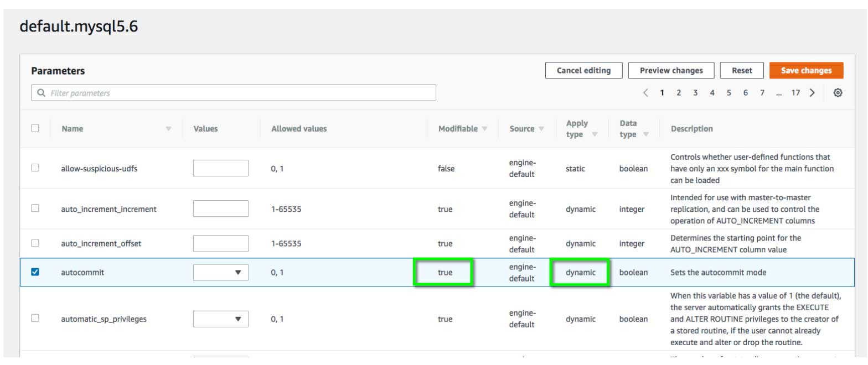Open the autocommit value dropdown
The height and width of the screenshot is (365, 868).
pyautogui.click(x=221, y=272)
